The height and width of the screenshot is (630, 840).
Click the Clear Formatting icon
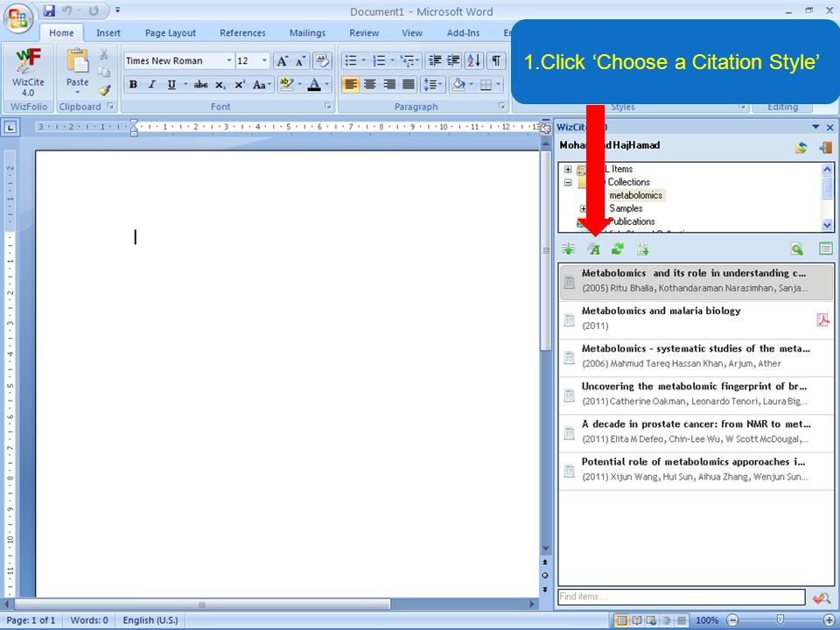(x=322, y=61)
